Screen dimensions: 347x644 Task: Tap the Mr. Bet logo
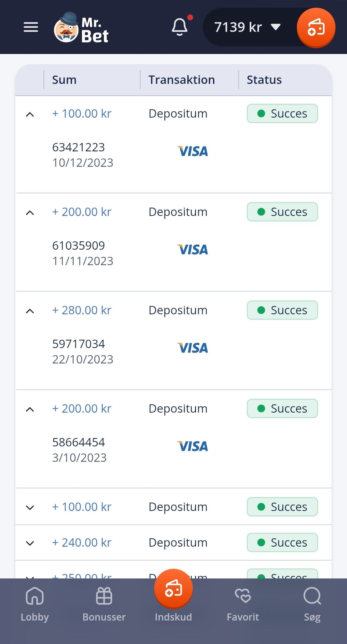[x=82, y=28]
